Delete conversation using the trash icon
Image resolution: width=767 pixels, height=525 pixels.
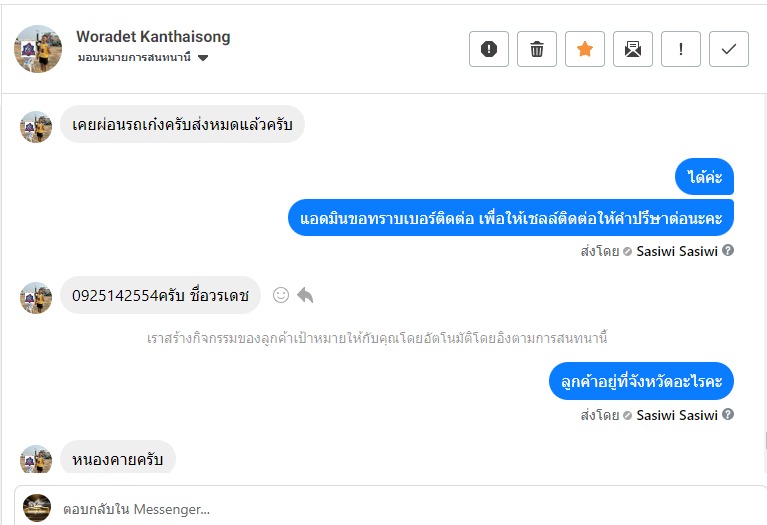click(x=537, y=49)
